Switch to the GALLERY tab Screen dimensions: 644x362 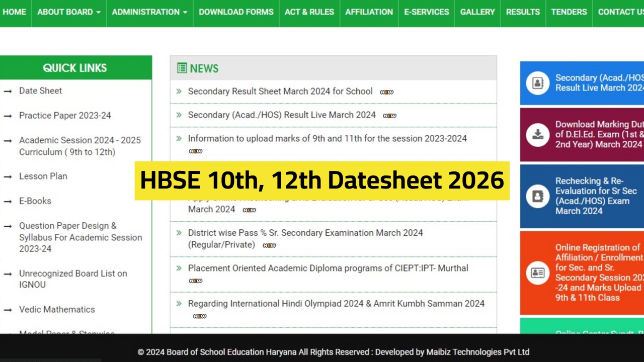pyautogui.click(x=477, y=12)
